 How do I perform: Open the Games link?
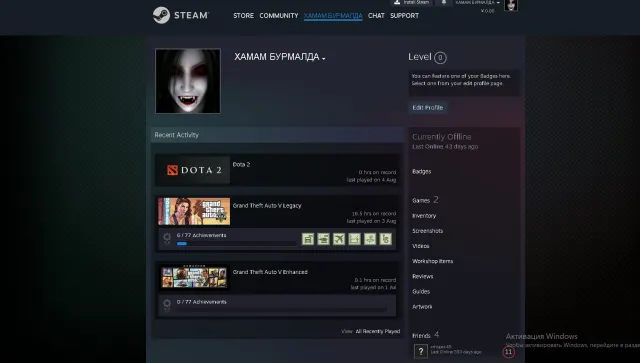(421, 200)
